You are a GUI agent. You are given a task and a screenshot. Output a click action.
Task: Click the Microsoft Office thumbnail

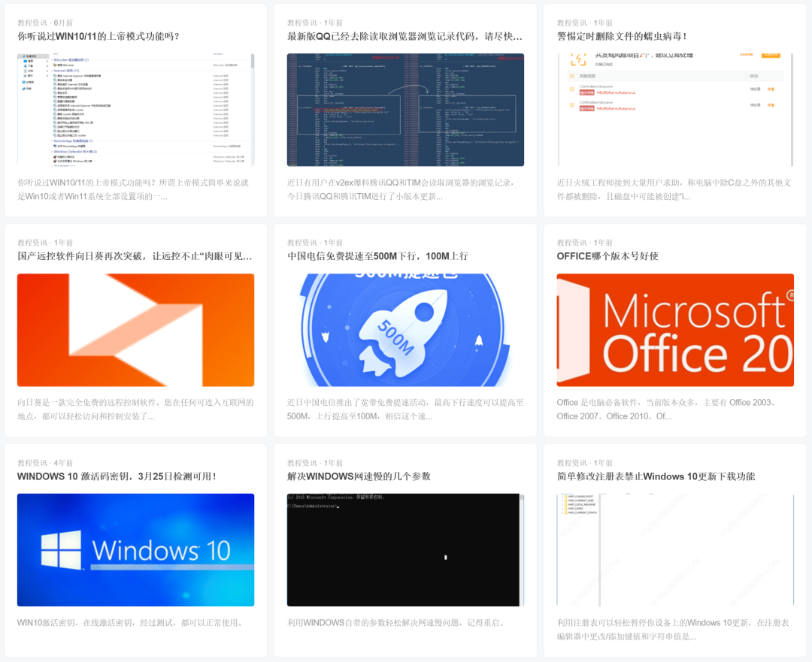click(x=675, y=330)
